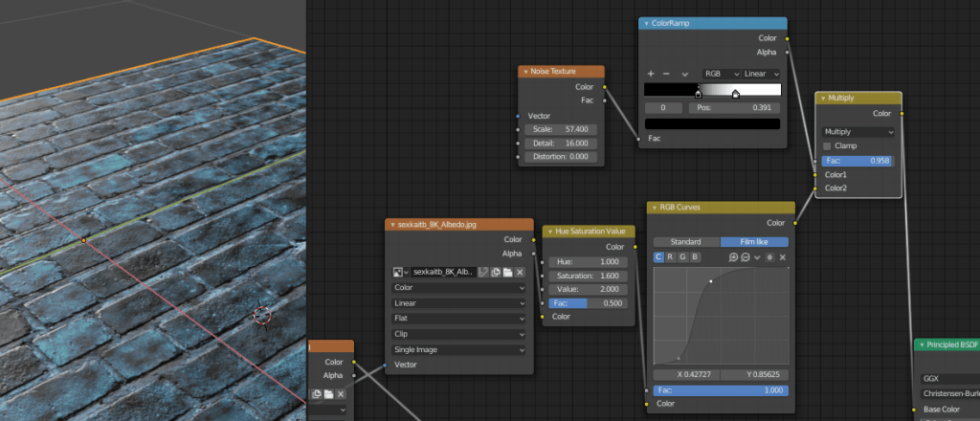Screen dimensions: 980x421
Task: Switch RGB Curves to Standard tone
Action: 685,242
